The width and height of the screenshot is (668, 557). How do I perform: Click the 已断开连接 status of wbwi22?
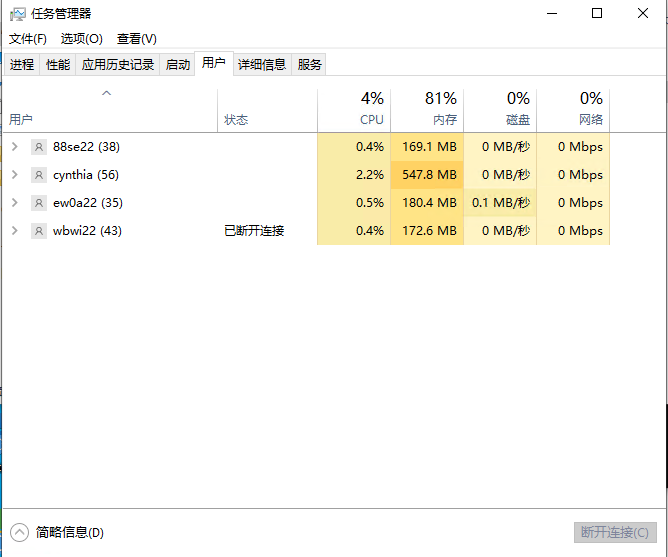pyautogui.click(x=254, y=231)
